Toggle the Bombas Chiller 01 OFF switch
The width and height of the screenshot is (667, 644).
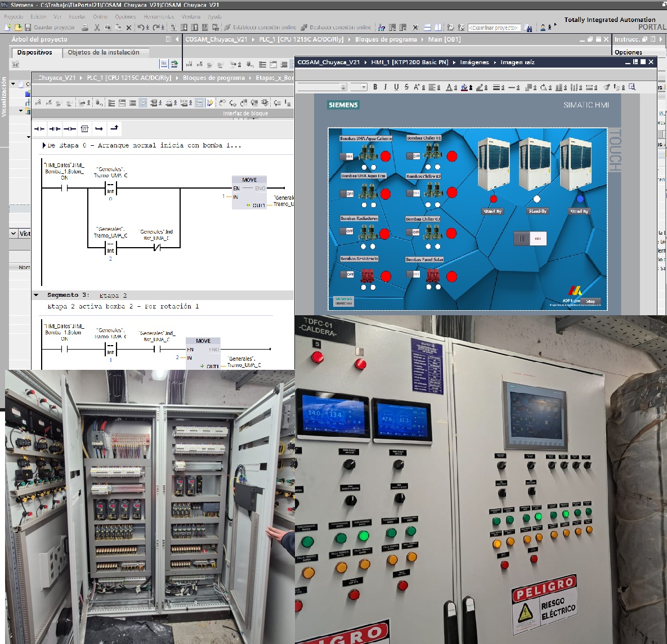[414, 156]
